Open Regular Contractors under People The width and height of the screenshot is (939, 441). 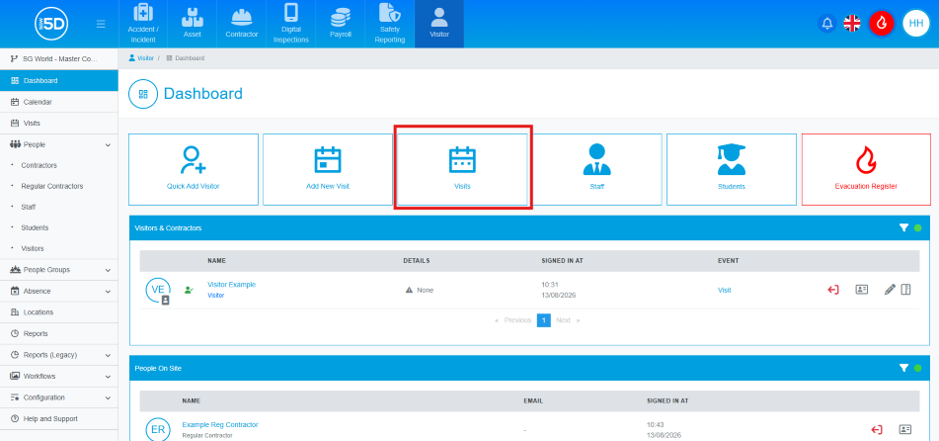tap(52, 186)
